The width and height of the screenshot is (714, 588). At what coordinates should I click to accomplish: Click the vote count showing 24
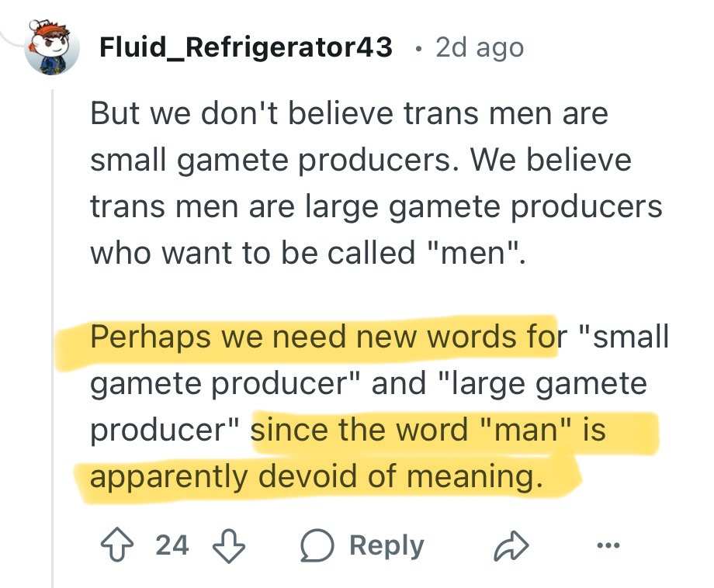pyautogui.click(x=172, y=545)
